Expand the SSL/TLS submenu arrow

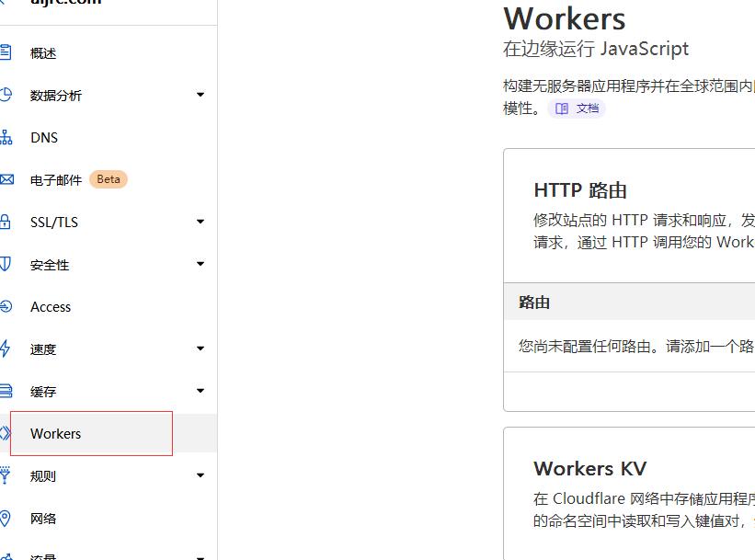[200, 222]
